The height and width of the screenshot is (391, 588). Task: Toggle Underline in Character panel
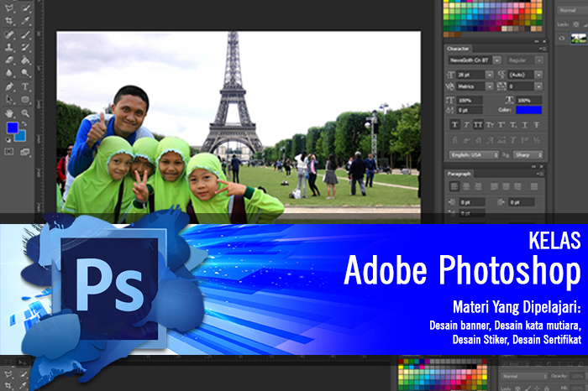(525, 125)
